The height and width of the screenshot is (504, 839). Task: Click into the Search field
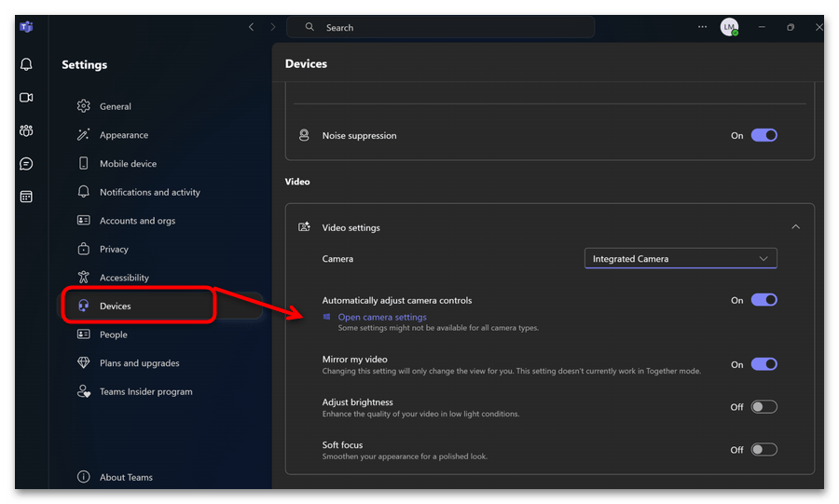440,27
